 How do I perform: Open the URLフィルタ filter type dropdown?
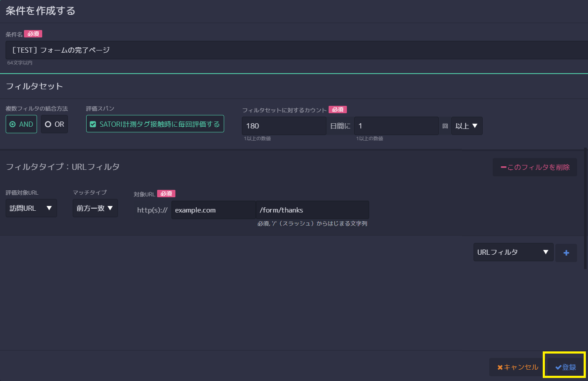[513, 252]
